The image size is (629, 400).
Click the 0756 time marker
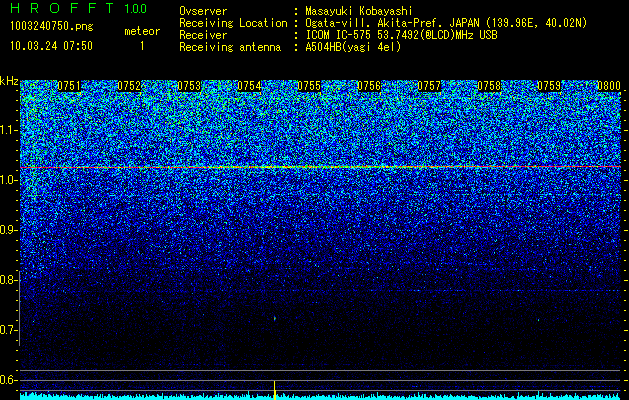tap(369, 86)
